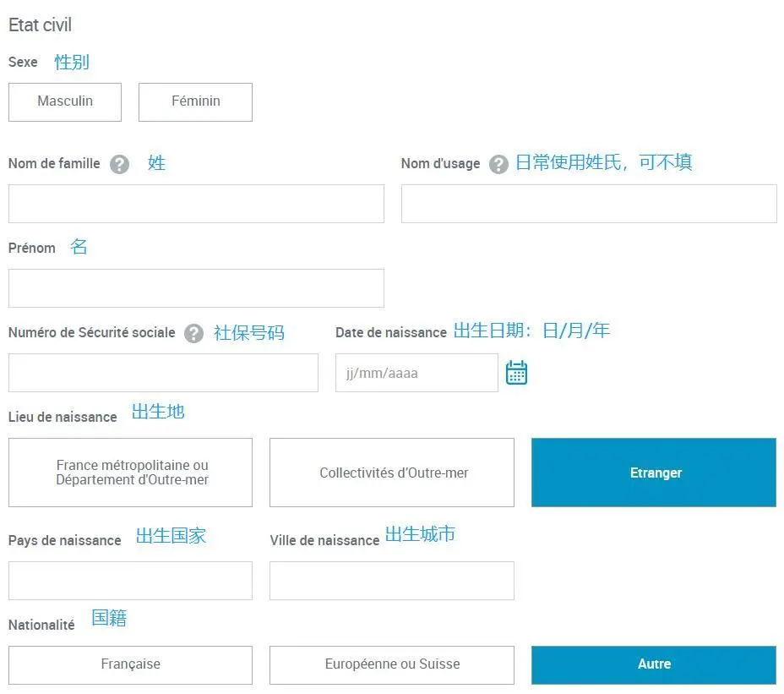This screenshot has width=784, height=694.
Task: Open the calendar date picker
Action: 516,372
